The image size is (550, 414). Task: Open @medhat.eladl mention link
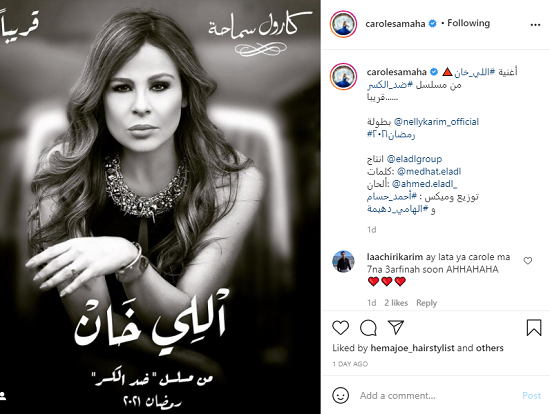point(429,171)
